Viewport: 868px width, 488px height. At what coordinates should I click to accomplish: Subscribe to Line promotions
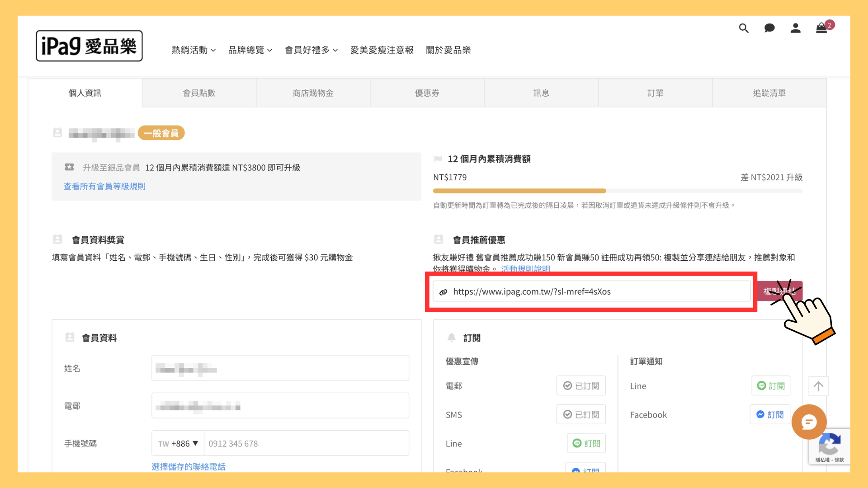click(586, 443)
